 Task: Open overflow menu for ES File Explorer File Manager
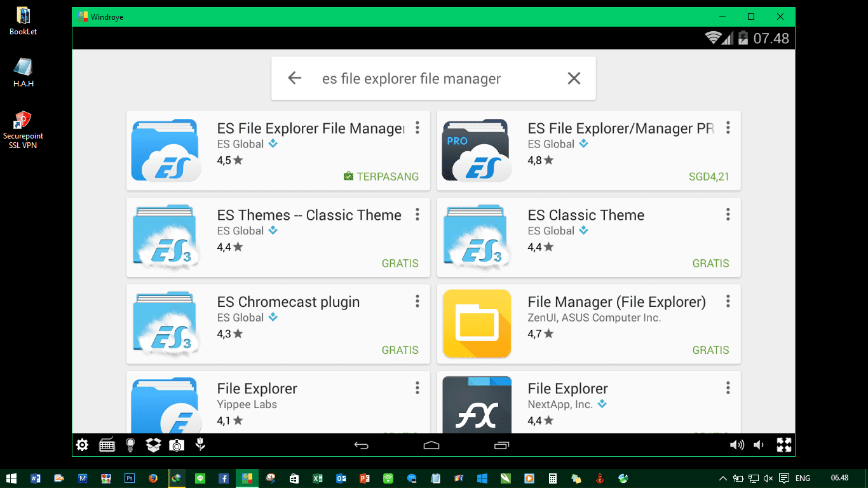[417, 128]
